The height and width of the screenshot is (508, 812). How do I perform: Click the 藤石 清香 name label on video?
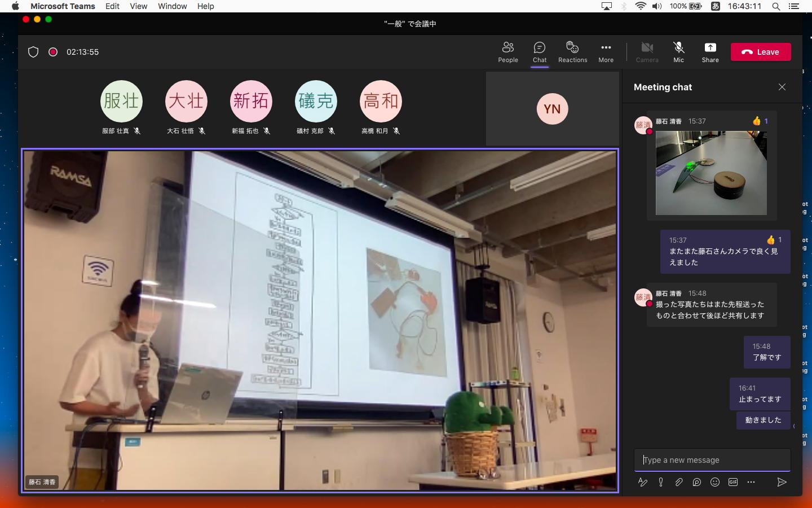pos(42,482)
